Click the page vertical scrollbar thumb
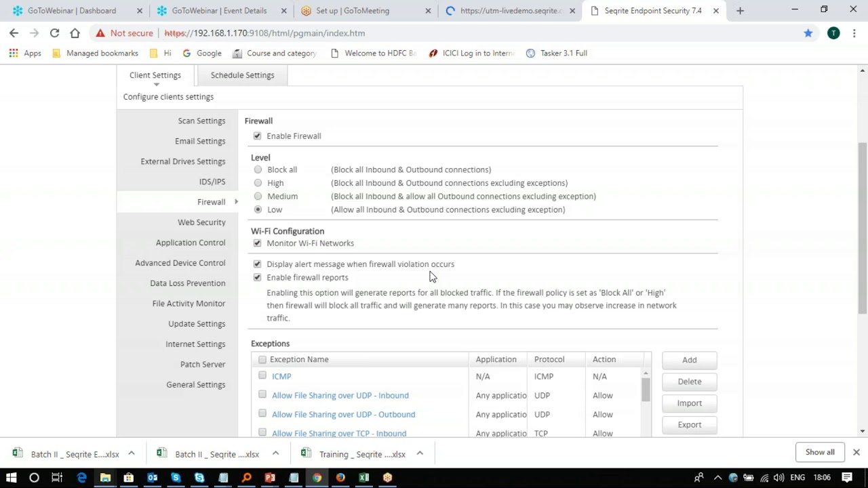Viewport: 868px width, 488px height. [x=863, y=228]
